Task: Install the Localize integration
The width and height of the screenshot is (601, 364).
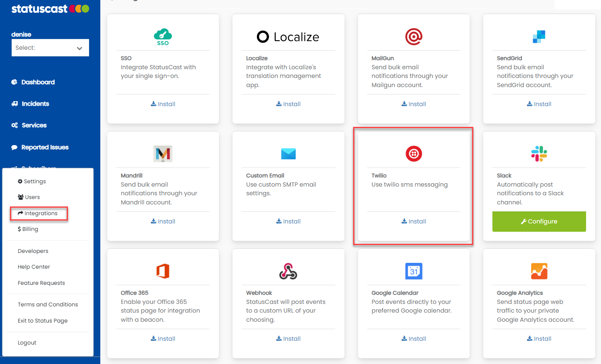Action: tap(288, 104)
